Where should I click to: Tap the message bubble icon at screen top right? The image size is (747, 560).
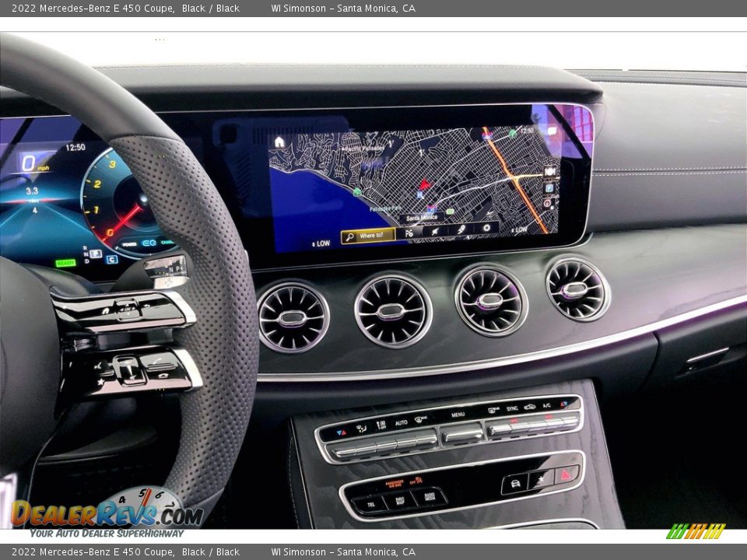552,131
